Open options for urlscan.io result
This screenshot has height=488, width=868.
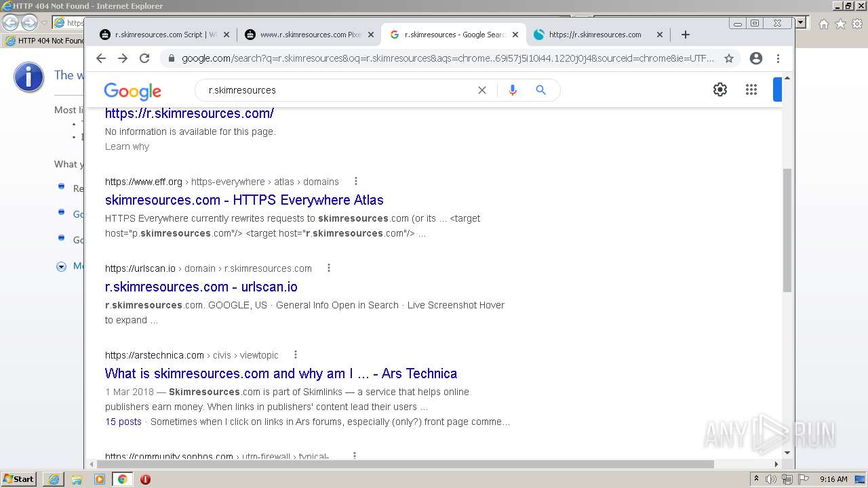point(328,268)
